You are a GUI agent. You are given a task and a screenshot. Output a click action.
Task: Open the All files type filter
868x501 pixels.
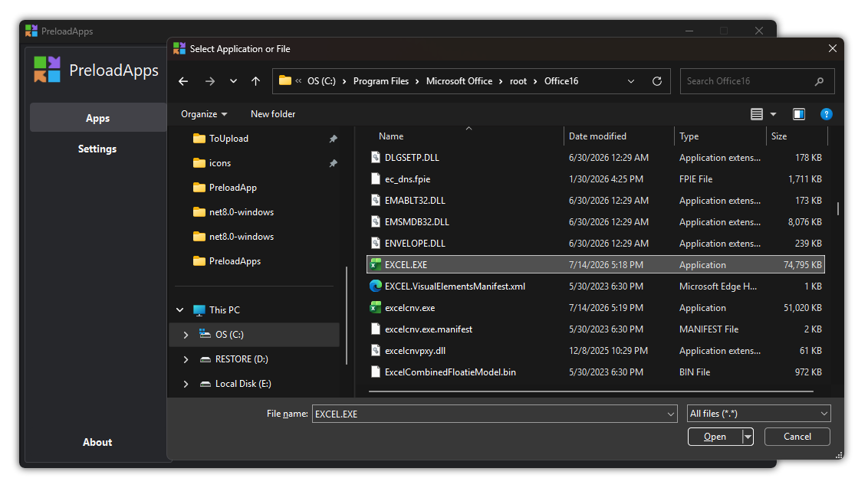(x=758, y=414)
